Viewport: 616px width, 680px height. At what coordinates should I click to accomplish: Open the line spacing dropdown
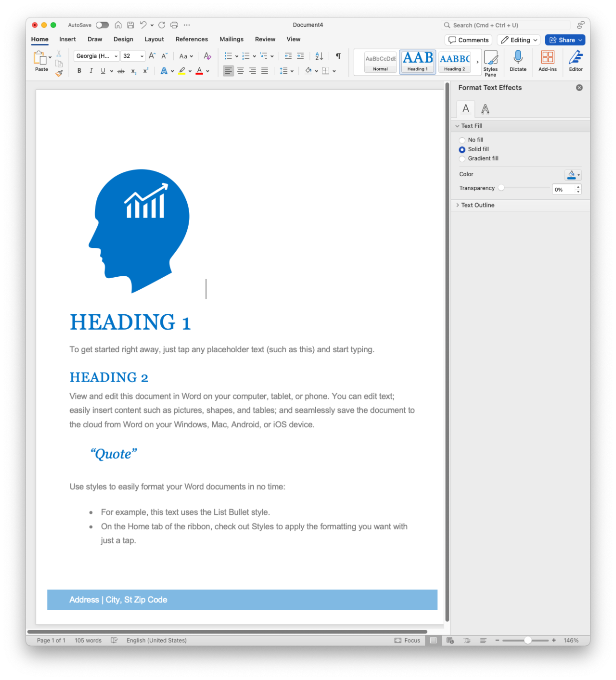[287, 71]
